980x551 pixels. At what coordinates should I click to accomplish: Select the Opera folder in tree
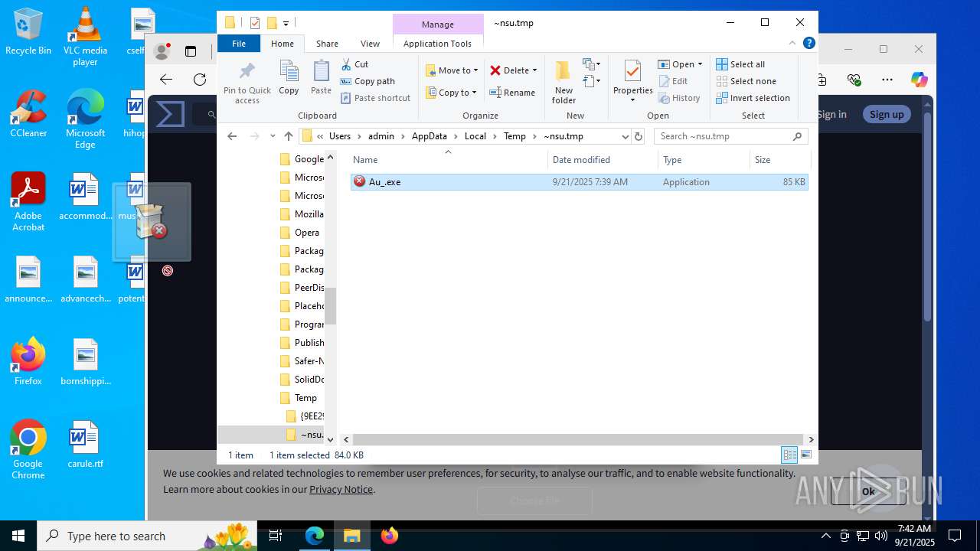point(306,233)
